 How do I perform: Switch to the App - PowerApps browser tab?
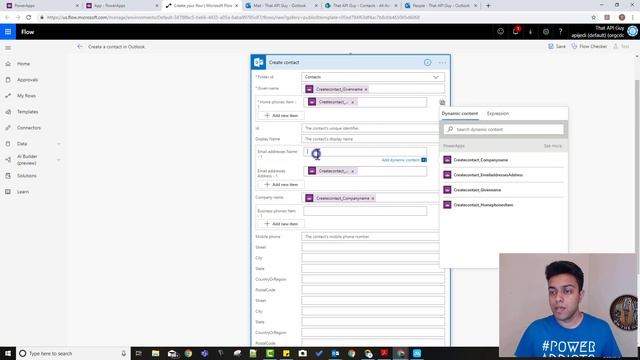coord(122,6)
